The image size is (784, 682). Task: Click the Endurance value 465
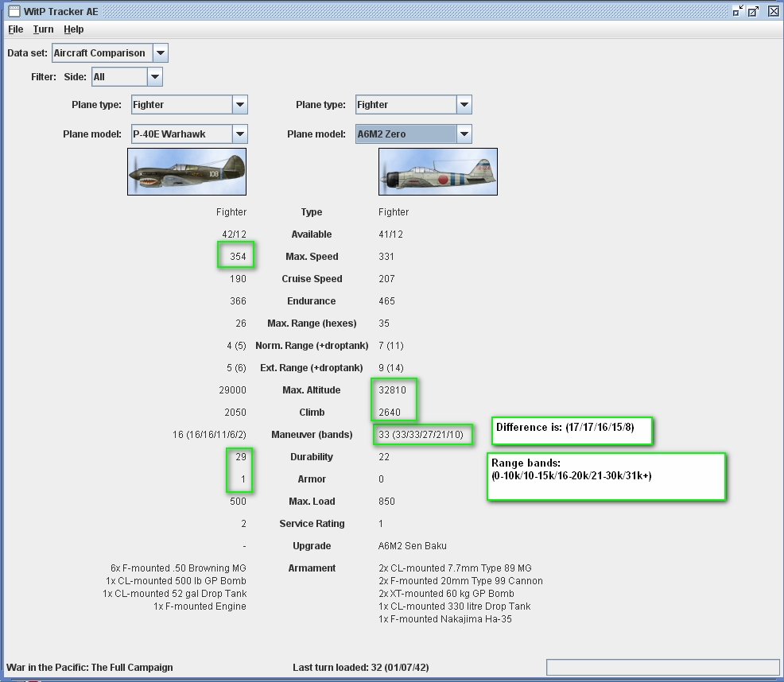click(386, 301)
